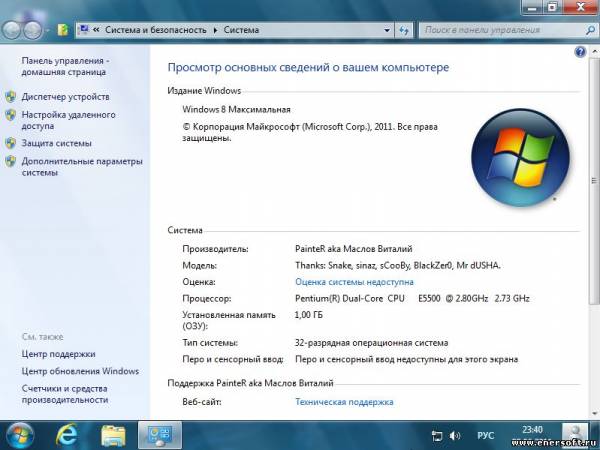Open the address bar history dropdown
This screenshot has height=450, width=600.
(387, 30)
